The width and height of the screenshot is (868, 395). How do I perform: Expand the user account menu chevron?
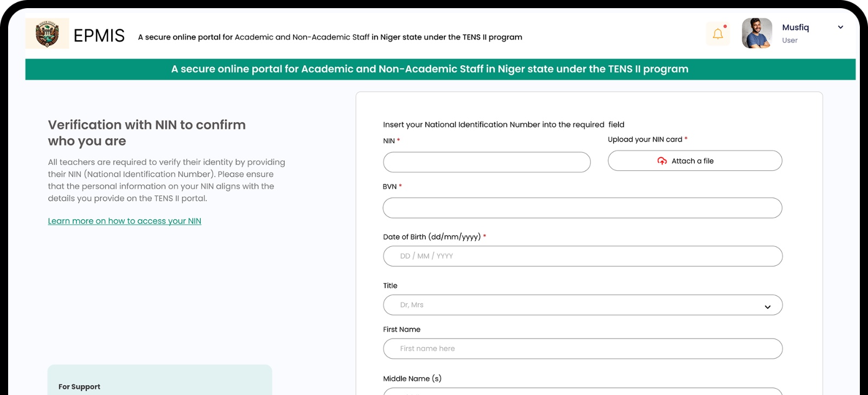point(840,27)
